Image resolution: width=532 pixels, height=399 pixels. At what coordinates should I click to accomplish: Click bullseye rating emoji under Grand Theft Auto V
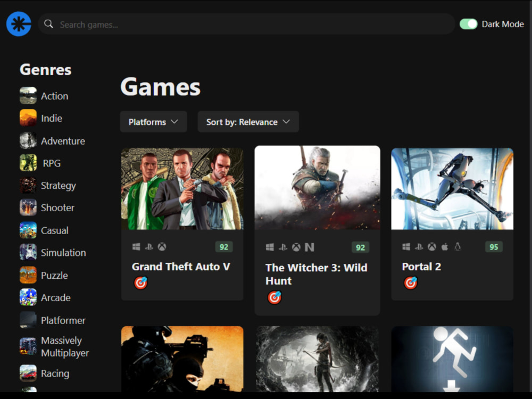click(140, 282)
